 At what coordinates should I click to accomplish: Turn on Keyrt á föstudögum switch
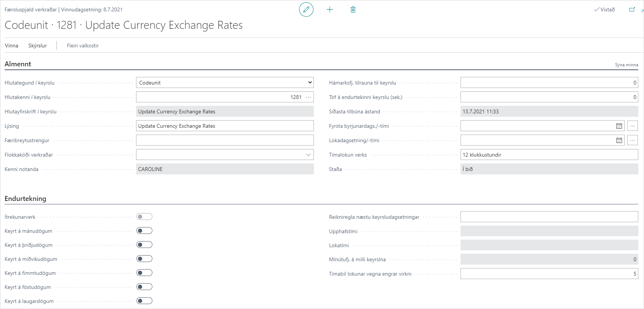click(x=144, y=287)
